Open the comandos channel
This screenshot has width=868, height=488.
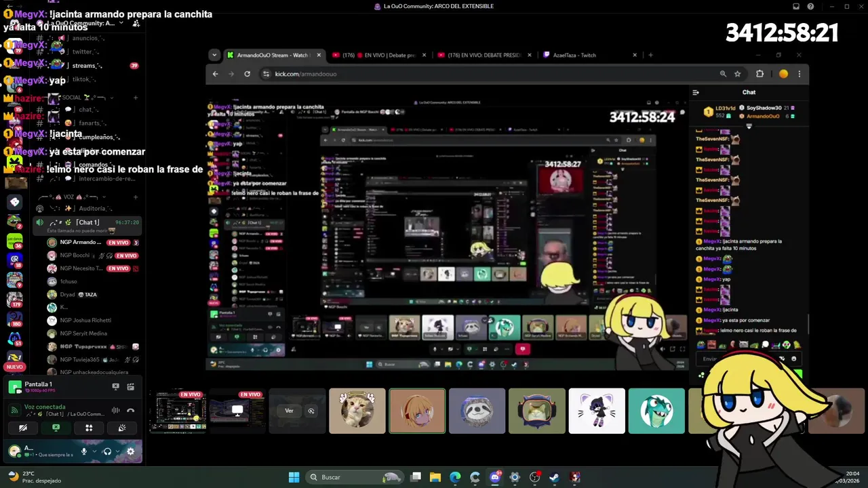click(88, 165)
